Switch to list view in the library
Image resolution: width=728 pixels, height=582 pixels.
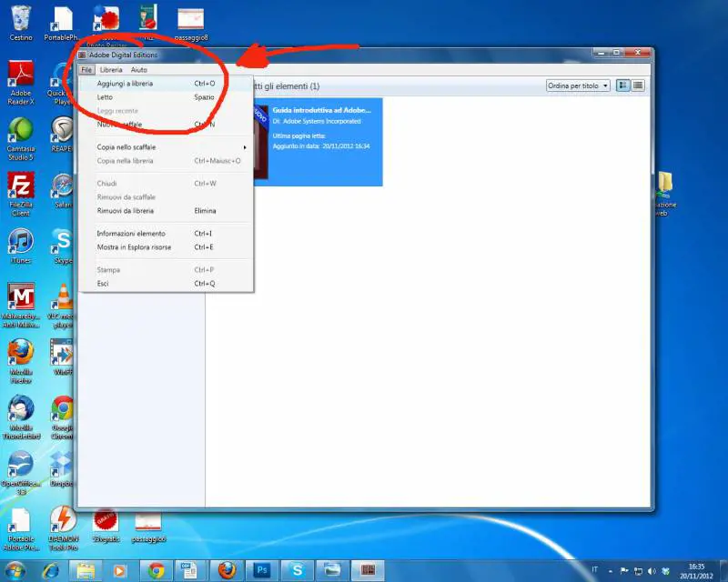(638, 85)
